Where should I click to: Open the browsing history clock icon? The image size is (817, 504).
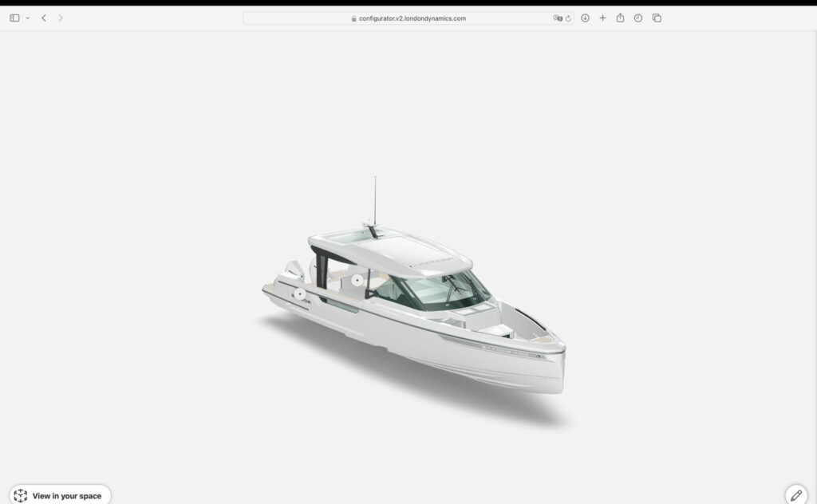pos(638,18)
